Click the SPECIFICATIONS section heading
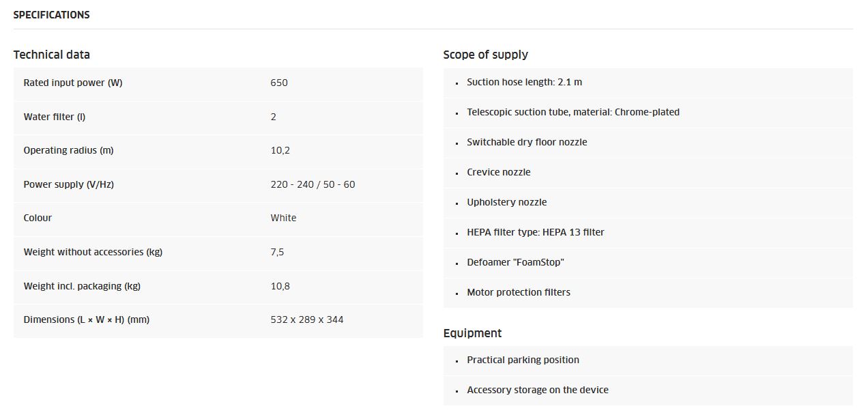The width and height of the screenshot is (868, 413). point(52,14)
